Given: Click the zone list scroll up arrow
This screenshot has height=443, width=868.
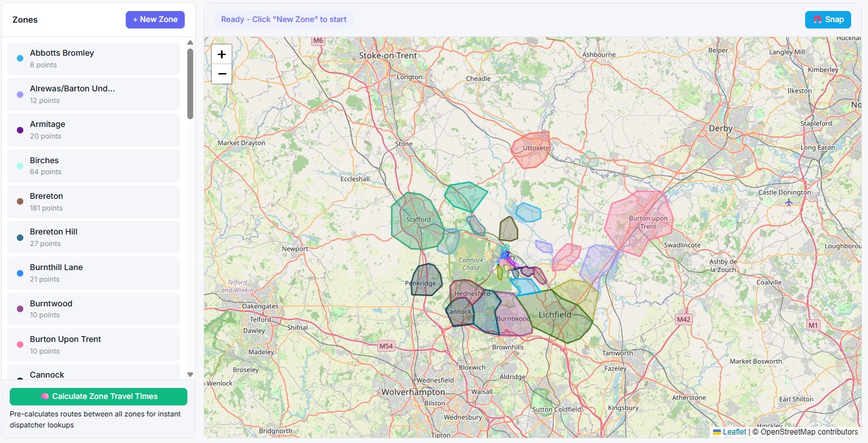Looking at the screenshot, I should tap(190, 43).
